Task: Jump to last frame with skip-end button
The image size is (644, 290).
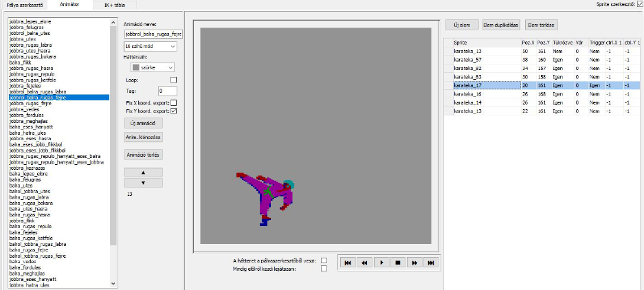Action: coord(431,263)
